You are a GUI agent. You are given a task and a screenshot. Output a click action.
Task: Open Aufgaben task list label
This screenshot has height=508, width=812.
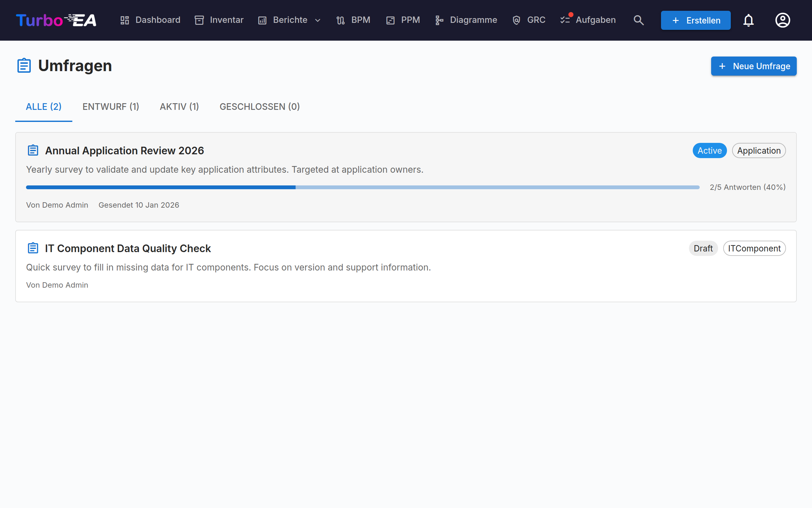596,20
